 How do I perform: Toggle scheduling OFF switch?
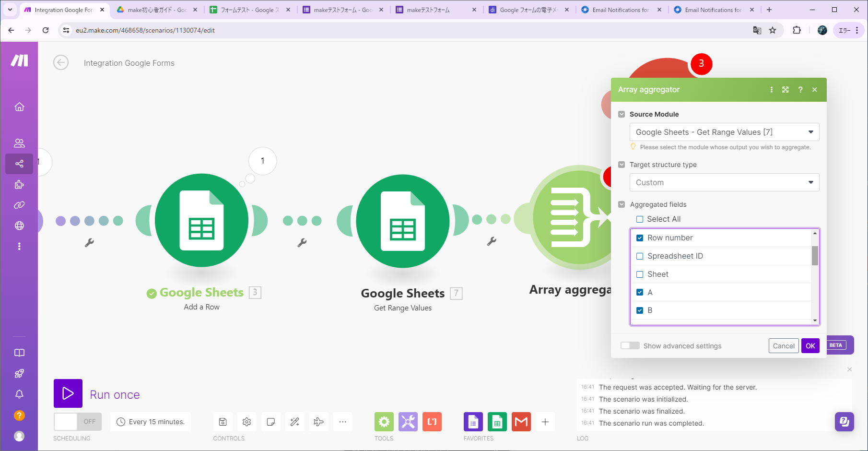78,422
